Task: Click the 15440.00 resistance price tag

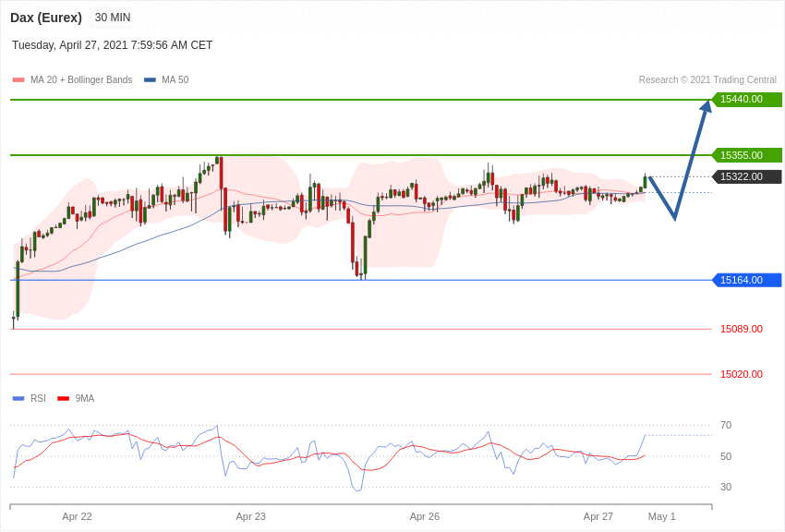Action: [x=746, y=99]
